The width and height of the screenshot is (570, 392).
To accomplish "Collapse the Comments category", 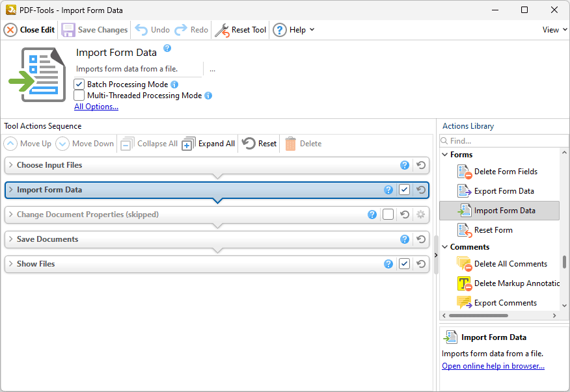I will point(445,246).
